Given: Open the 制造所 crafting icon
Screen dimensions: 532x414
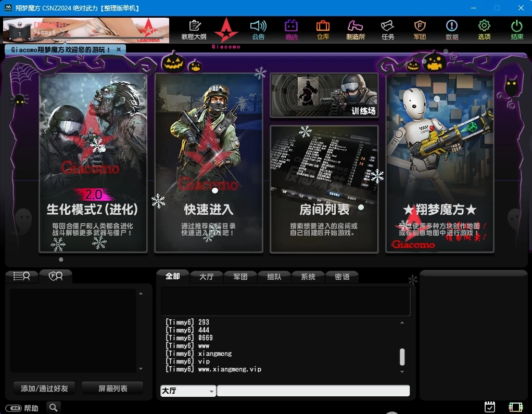Looking at the screenshot, I should point(355,30).
